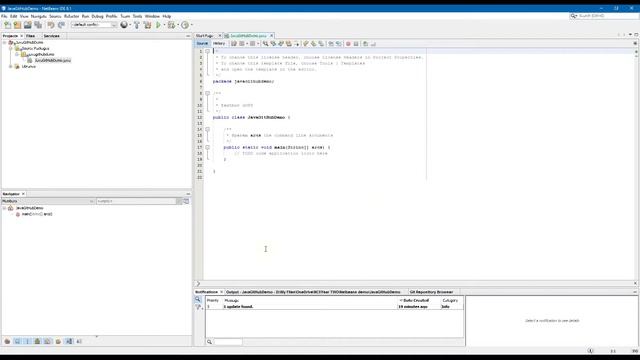640x360 pixels.
Task: Expand the Debug project dropdown arrow
Action: (178, 25)
